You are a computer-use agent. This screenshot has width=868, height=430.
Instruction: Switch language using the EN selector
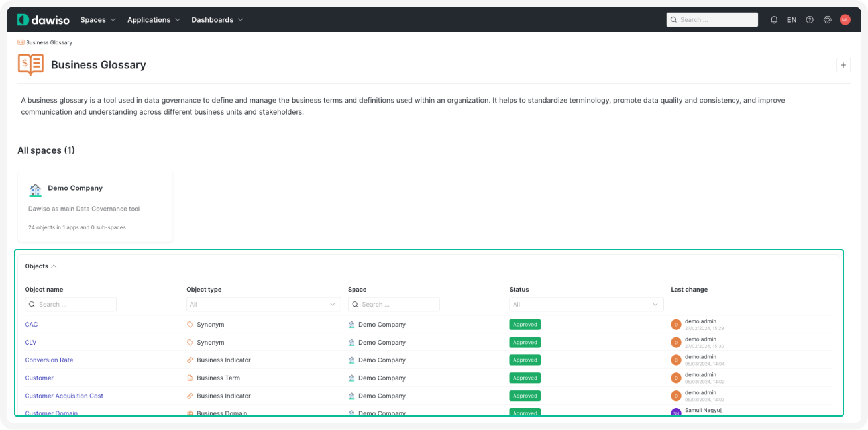click(792, 20)
